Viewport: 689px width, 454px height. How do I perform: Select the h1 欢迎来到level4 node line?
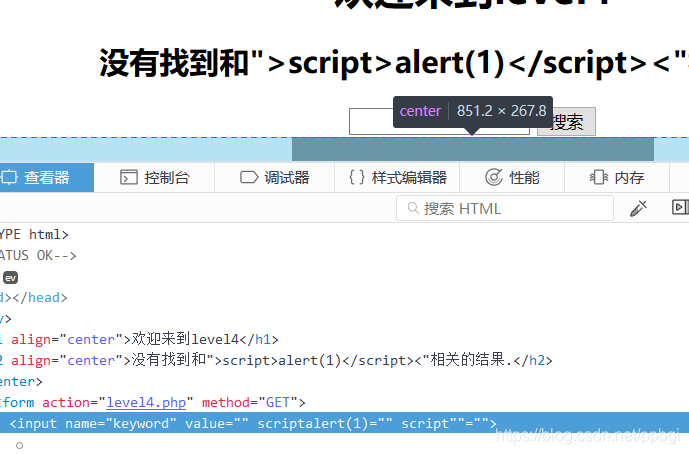click(139, 339)
